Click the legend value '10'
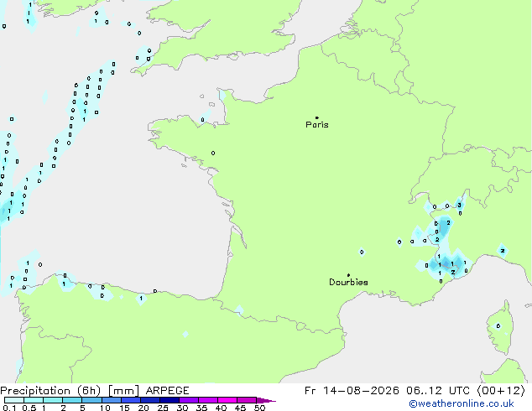The height and width of the screenshot is (411, 532). pyautogui.click(x=105, y=408)
